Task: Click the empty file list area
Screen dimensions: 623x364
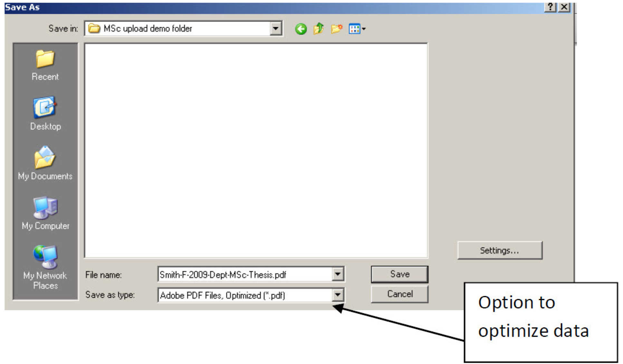Action: point(256,150)
